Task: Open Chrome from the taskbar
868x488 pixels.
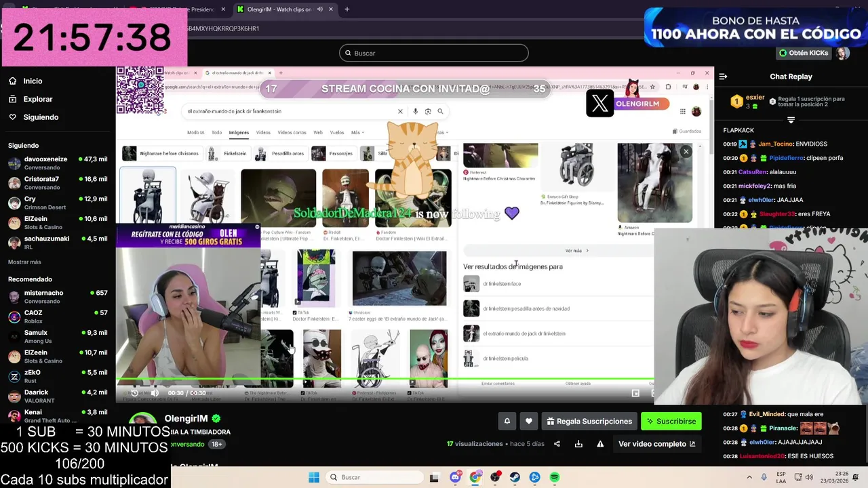Action: point(475,477)
